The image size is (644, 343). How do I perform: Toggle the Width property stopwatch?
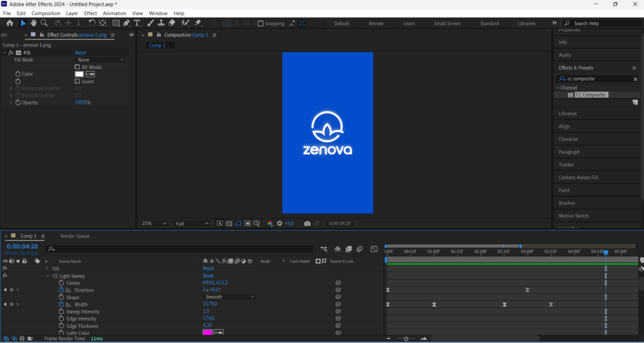click(x=61, y=305)
